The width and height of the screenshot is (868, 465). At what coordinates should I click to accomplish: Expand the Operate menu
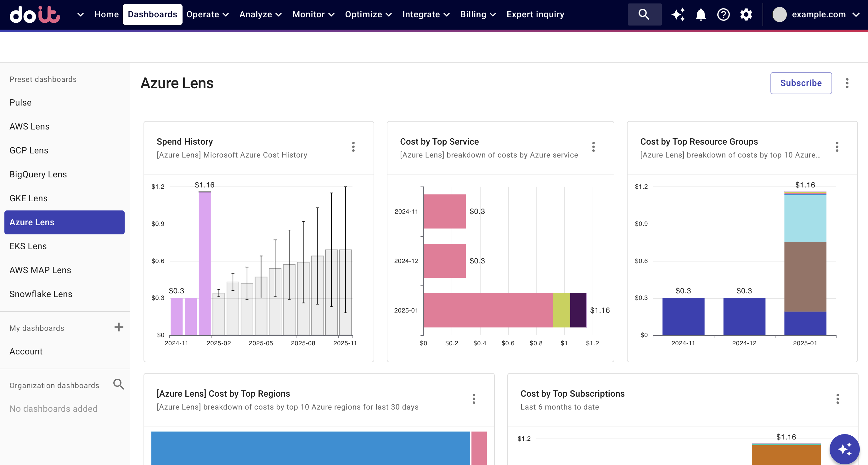[208, 14]
